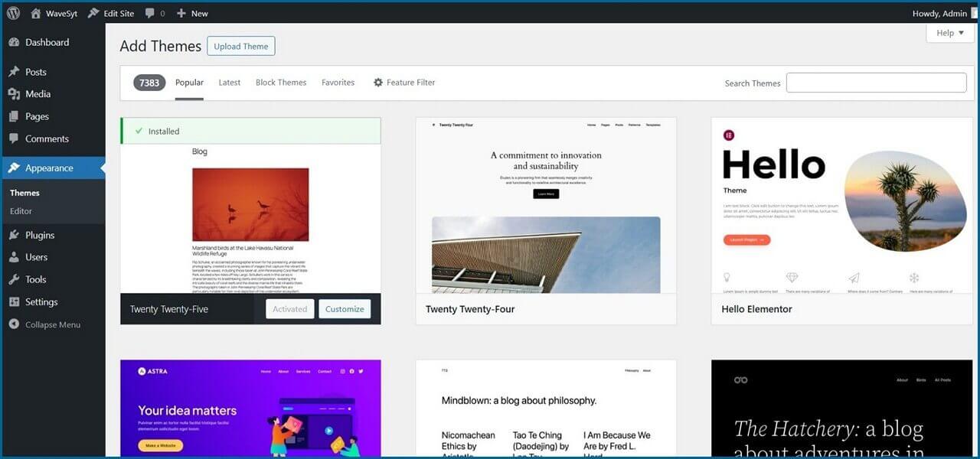Expand the Help dropdown
The image size is (980, 459).
(x=950, y=33)
